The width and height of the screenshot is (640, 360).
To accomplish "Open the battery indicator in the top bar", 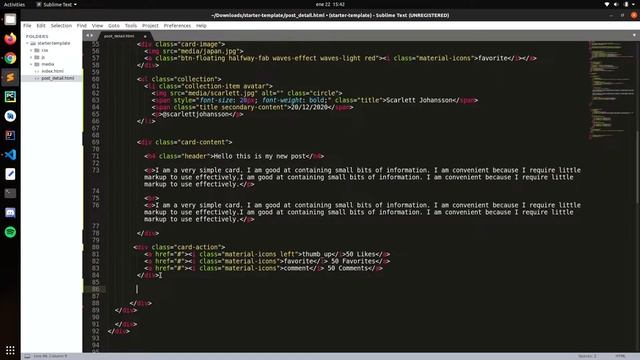I will pos(626,4).
